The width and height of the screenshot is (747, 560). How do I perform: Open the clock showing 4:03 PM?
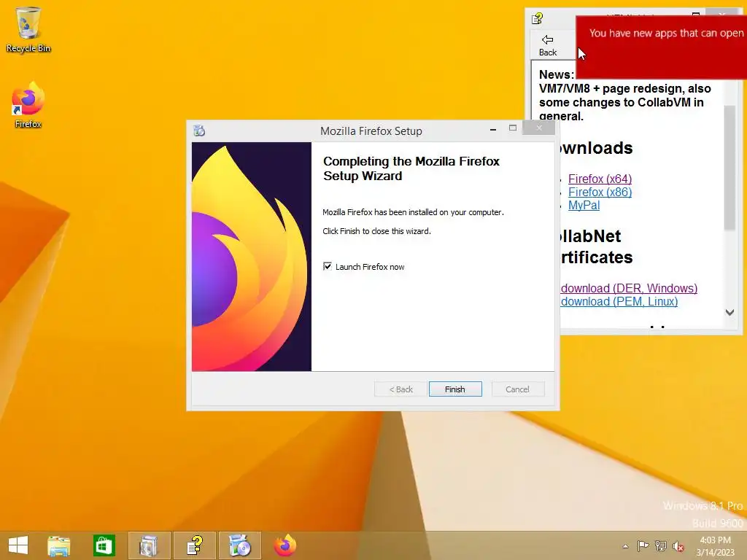tap(715, 546)
